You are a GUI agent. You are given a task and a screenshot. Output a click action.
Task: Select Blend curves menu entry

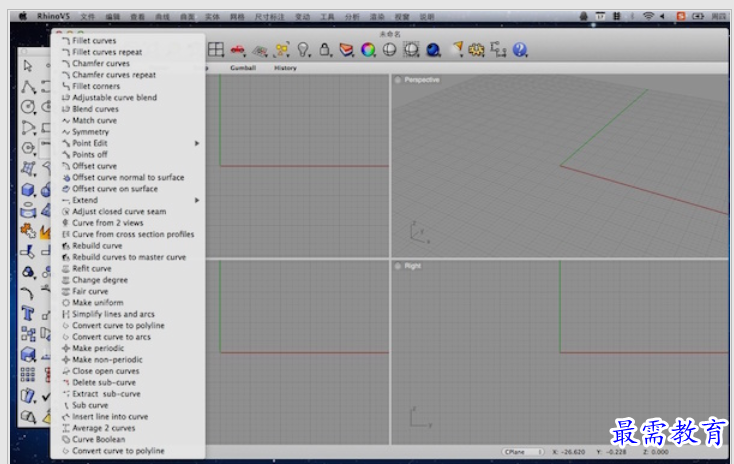(95, 109)
